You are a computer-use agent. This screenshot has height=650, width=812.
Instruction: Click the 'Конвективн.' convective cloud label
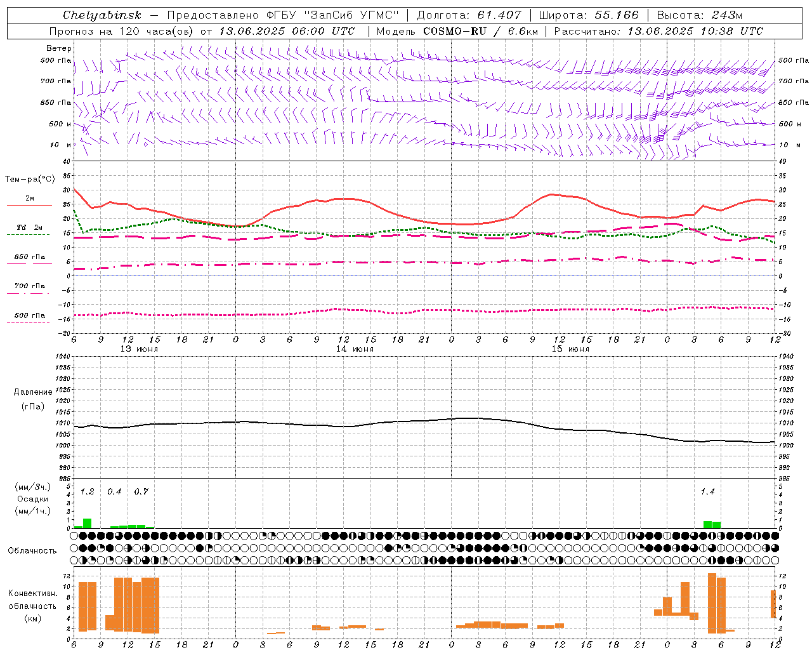point(32,593)
